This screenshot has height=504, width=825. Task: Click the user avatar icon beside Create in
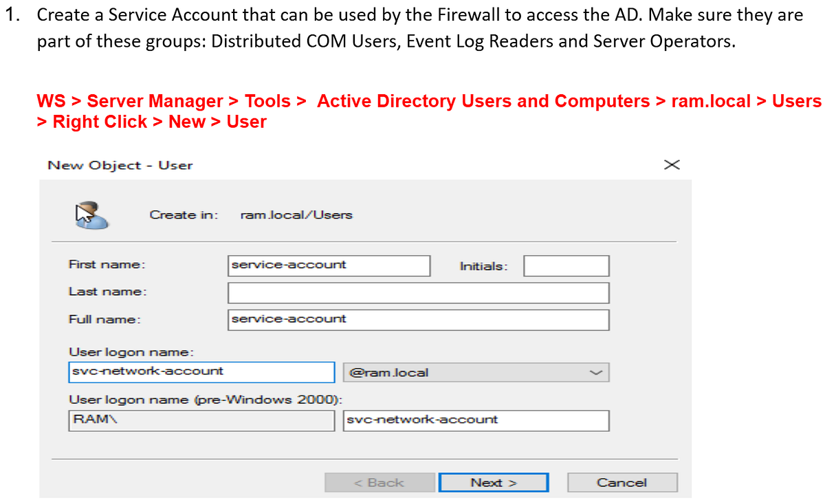click(x=91, y=215)
